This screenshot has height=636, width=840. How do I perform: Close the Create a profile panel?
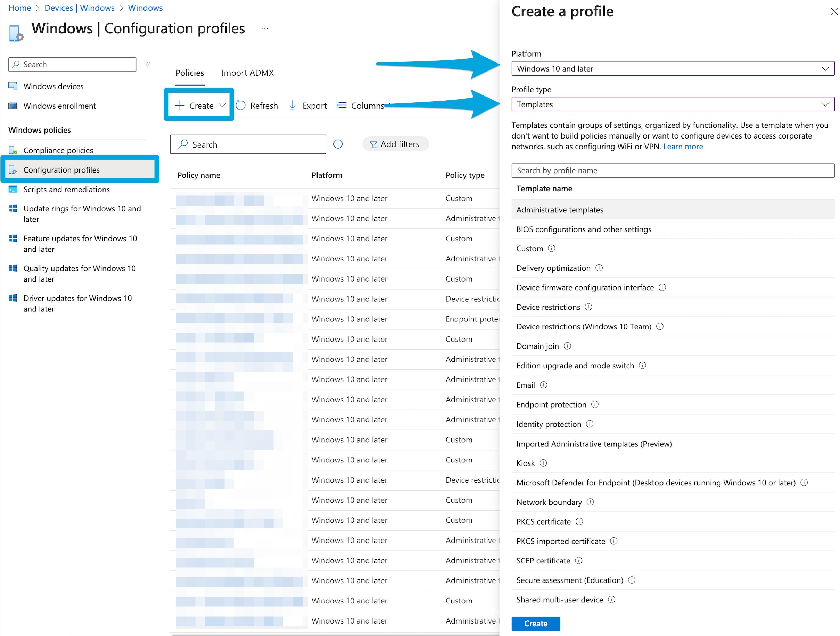(833, 12)
